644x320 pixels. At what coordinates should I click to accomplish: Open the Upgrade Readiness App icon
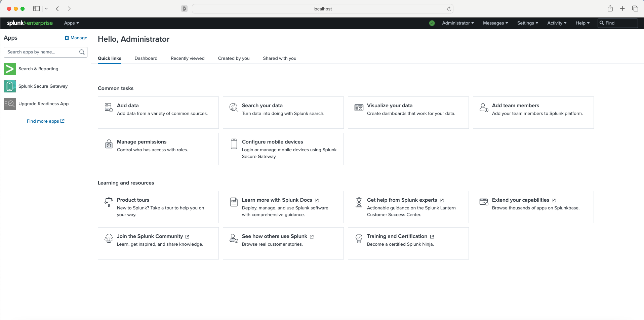pyautogui.click(x=10, y=104)
